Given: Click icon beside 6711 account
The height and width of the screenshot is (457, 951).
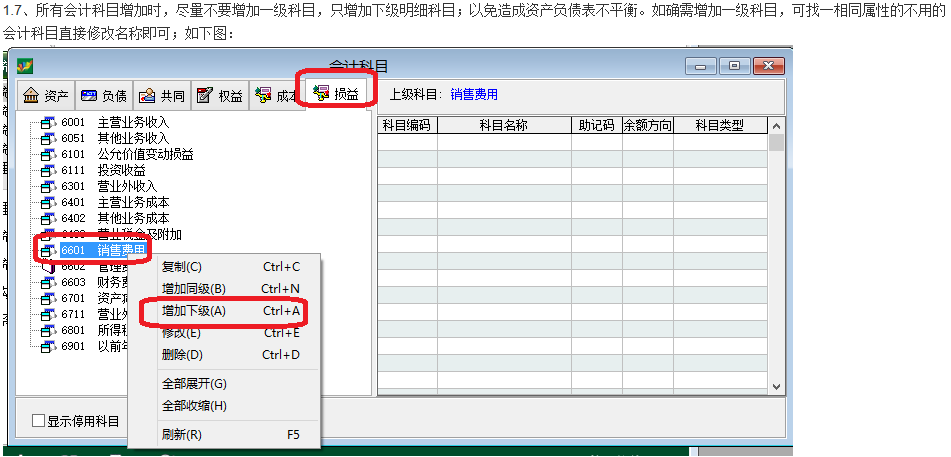Looking at the screenshot, I should (48, 314).
